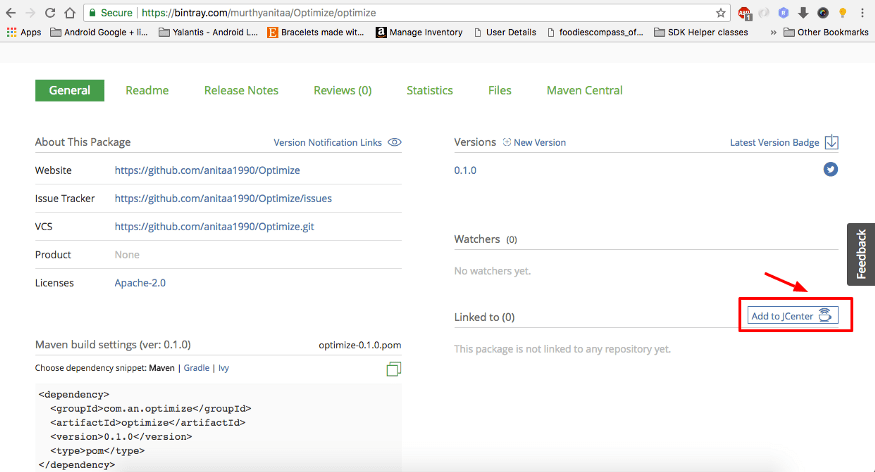Open Manage Inventory Amazon bookmark

click(419, 32)
